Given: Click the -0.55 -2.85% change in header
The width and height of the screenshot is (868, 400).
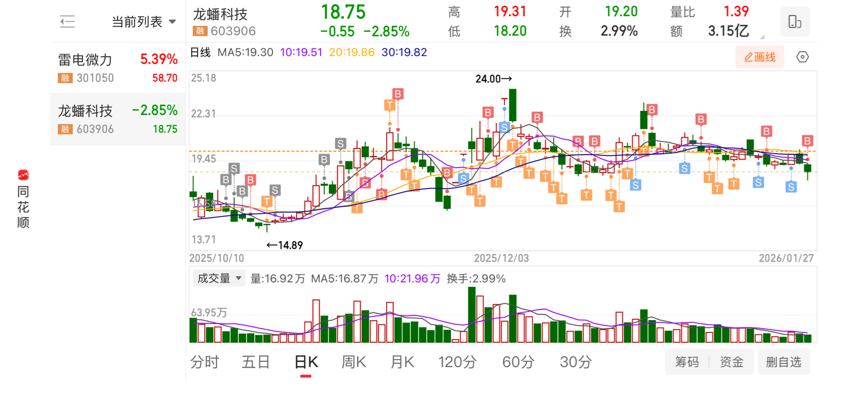Looking at the screenshot, I should (x=365, y=31).
